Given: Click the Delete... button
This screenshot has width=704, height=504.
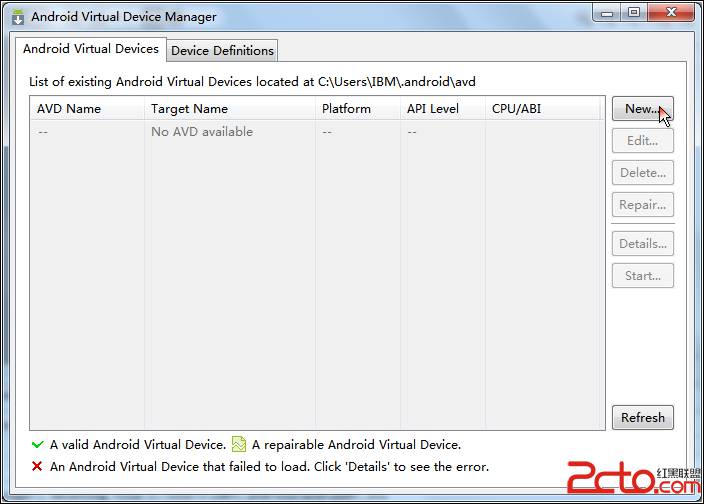Looking at the screenshot, I should point(642,173).
